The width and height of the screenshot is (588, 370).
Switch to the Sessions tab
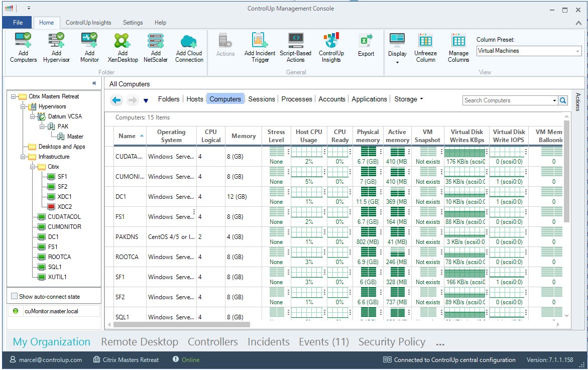point(261,99)
